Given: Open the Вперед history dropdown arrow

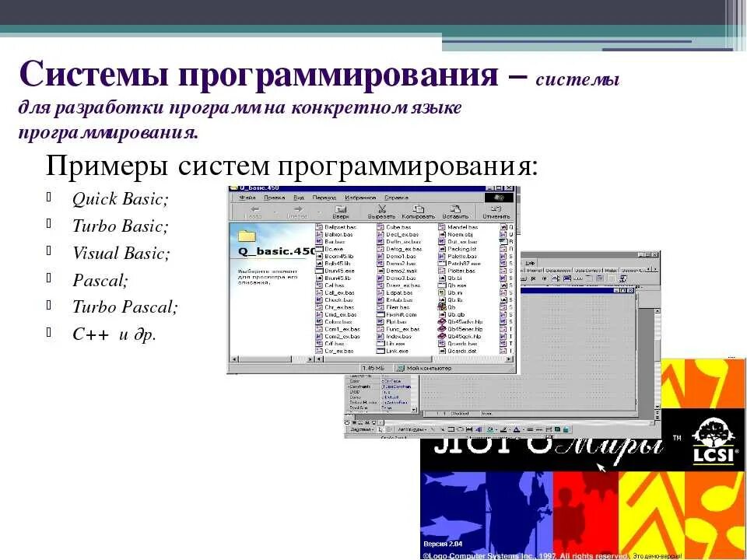Looking at the screenshot, I should 317,212.
